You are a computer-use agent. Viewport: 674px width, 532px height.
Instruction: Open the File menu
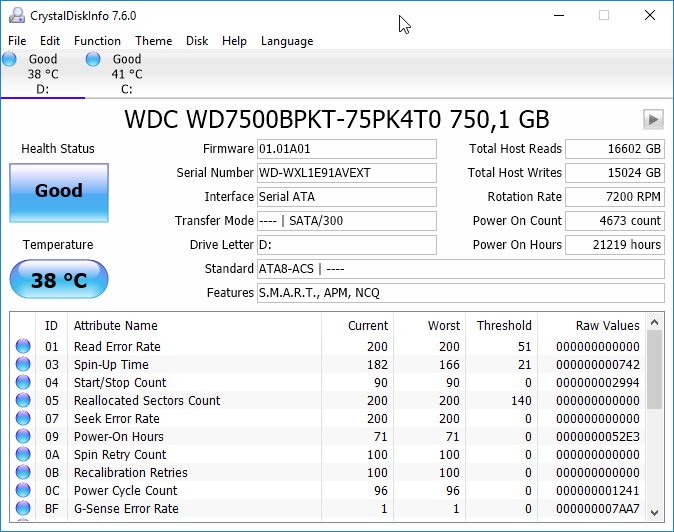coord(17,41)
